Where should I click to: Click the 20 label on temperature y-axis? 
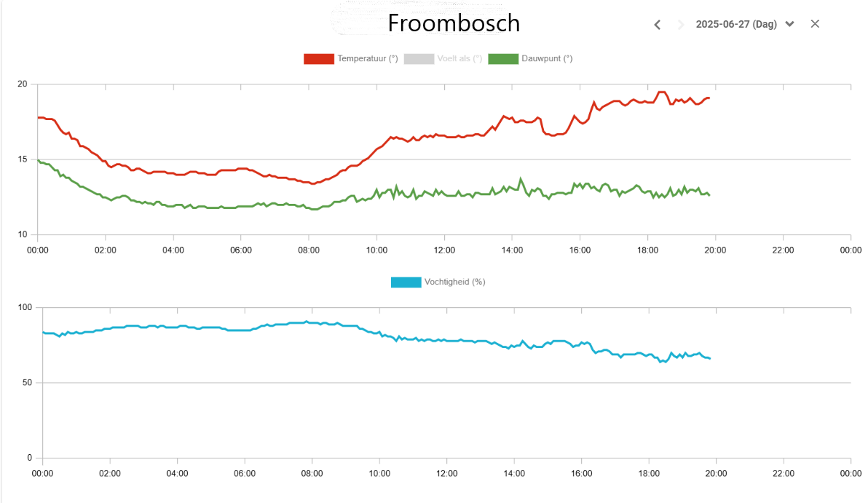coord(22,84)
